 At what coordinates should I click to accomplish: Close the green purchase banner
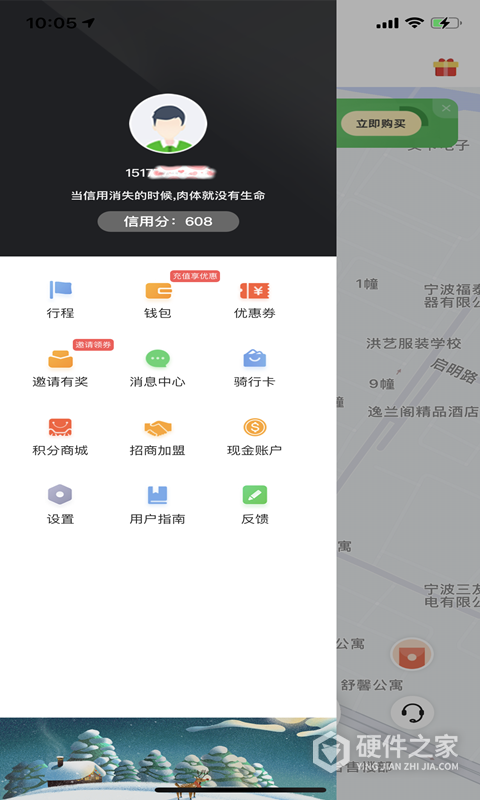446,108
